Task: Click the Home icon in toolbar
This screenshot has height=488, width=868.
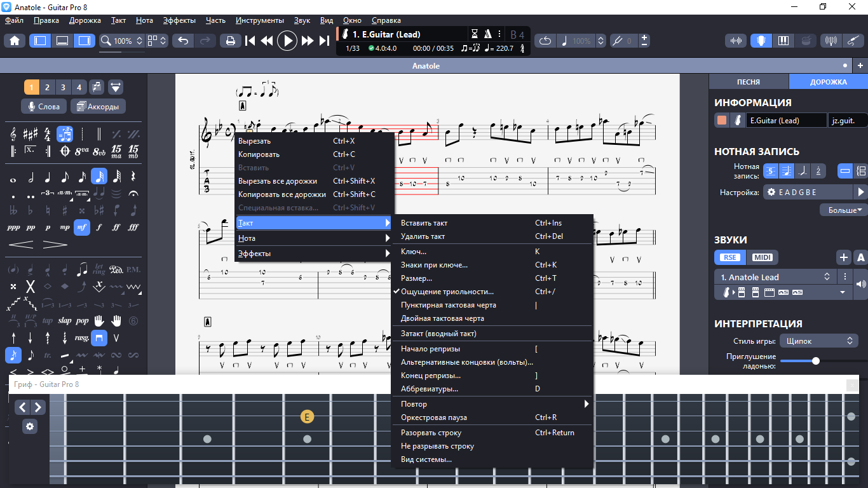Action: pos(15,41)
